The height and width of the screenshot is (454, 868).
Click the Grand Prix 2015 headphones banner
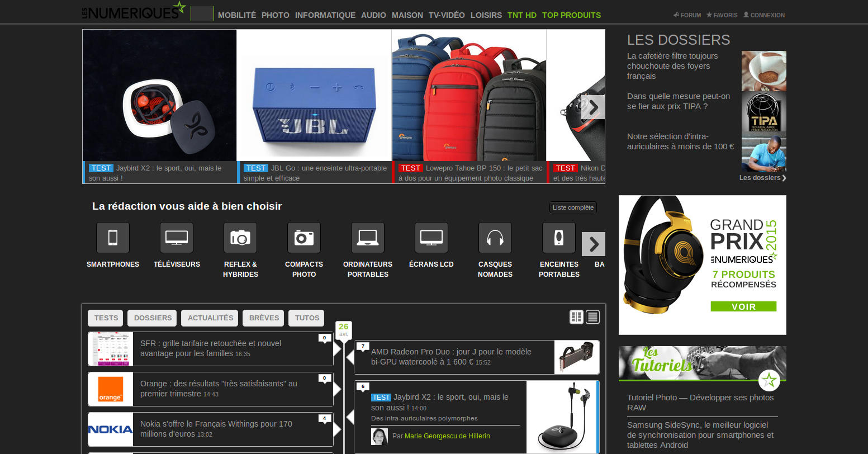[703, 265]
